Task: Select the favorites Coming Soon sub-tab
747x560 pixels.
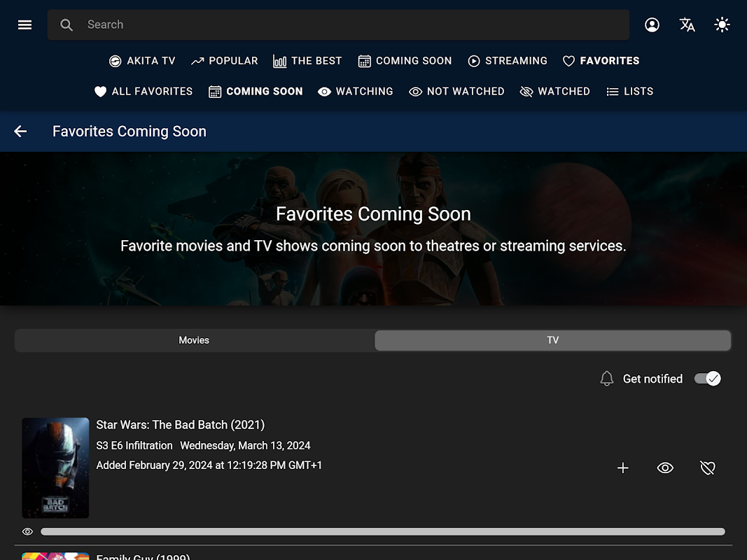Action: click(x=256, y=92)
